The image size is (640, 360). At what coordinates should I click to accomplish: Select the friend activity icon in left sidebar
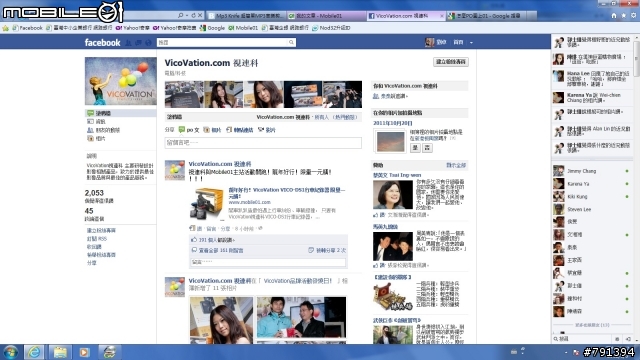tap(90, 130)
